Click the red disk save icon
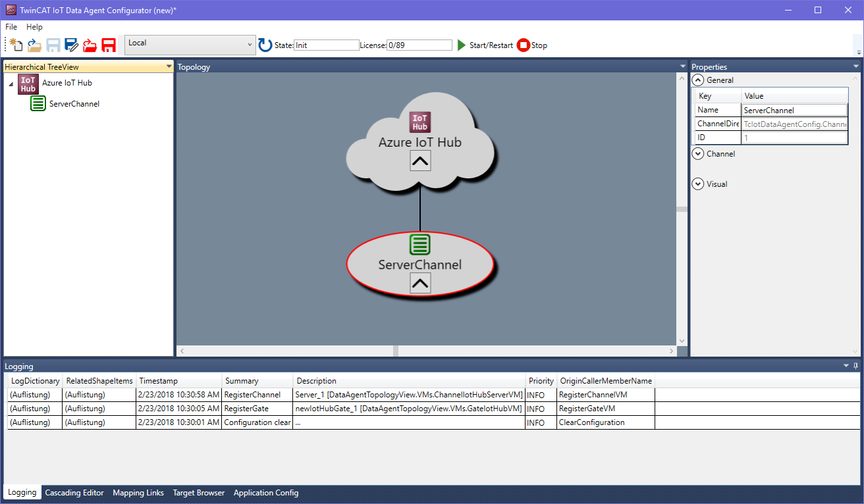 click(x=109, y=45)
